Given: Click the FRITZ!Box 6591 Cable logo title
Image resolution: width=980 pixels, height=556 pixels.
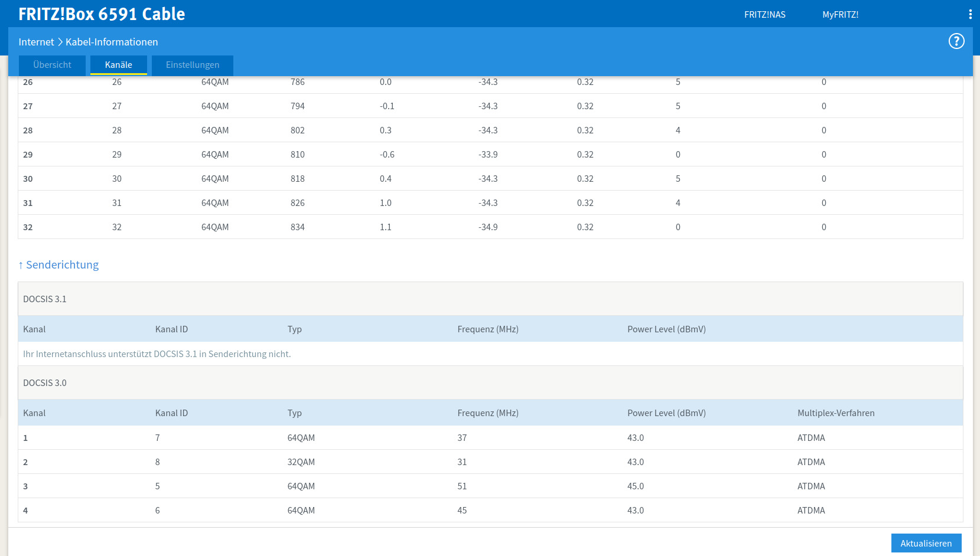Looking at the screenshot, I should point(102,14).
